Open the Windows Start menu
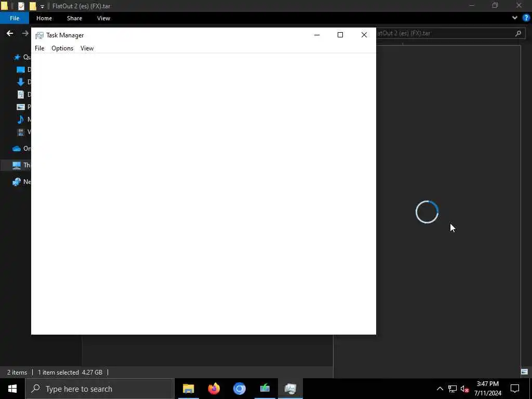The height and width of the screenshot is (399, 532). [x=12, y=389]
